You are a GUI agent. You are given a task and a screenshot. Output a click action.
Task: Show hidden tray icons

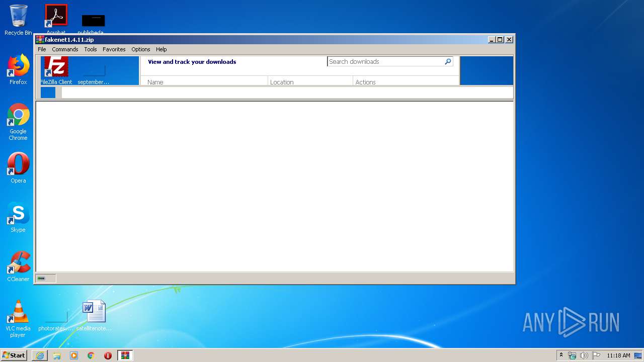(561, 355)
